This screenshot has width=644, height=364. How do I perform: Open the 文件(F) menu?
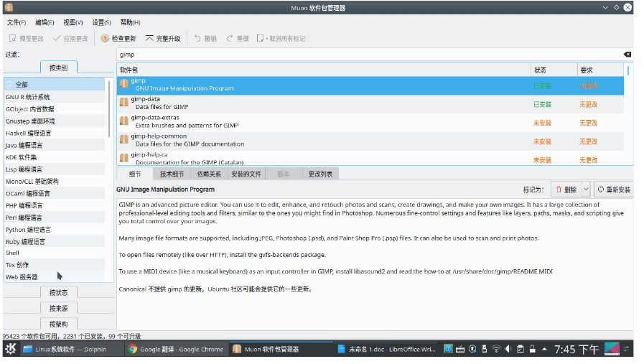pyautogui.click(x=17, y=22)
